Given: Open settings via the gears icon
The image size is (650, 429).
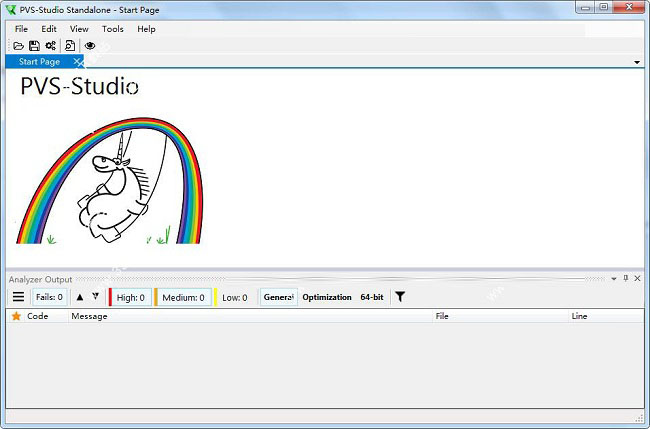Looking at the screenshot, I should [51, 46].
